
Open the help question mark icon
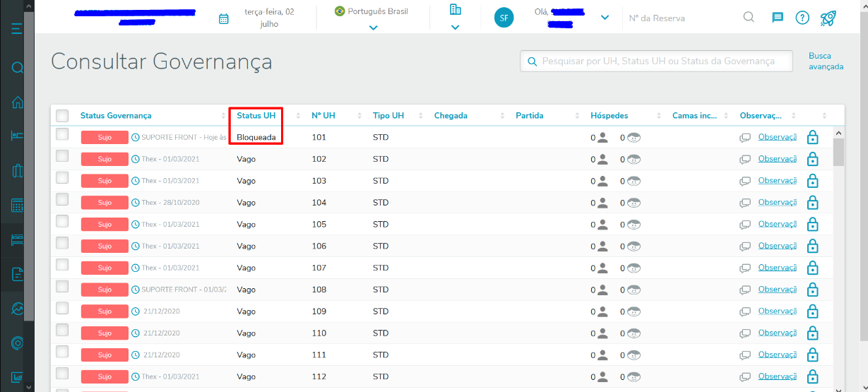click(x=802, y=18)
